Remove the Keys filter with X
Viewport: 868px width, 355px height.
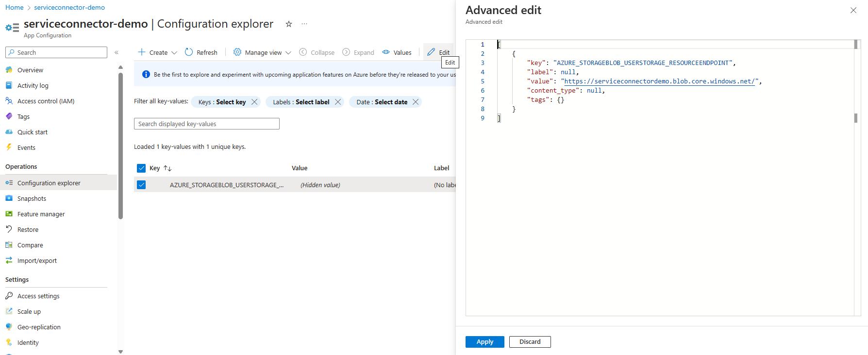click(x=254, y=102)
